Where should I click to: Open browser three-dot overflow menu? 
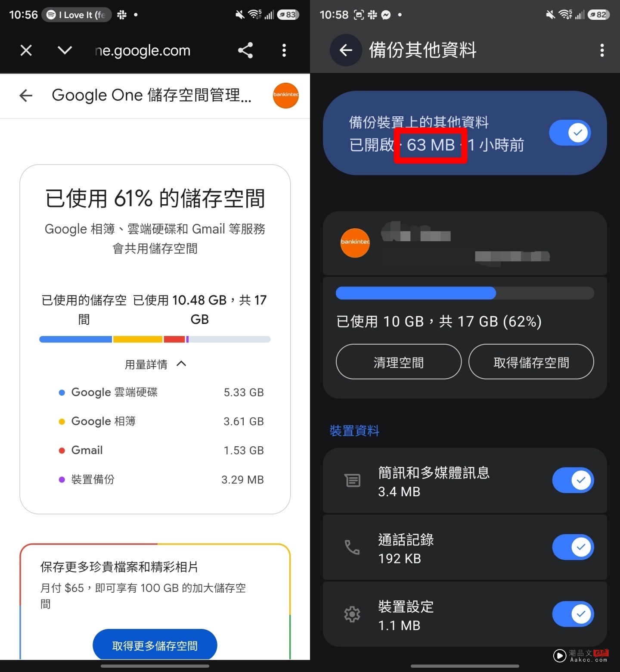coord(284,50)
